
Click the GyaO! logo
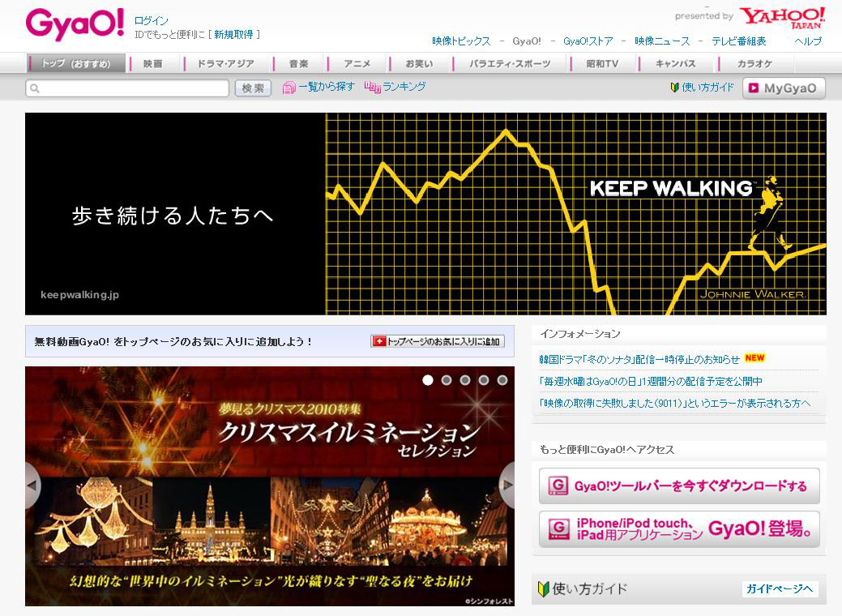tap(75, 24)
